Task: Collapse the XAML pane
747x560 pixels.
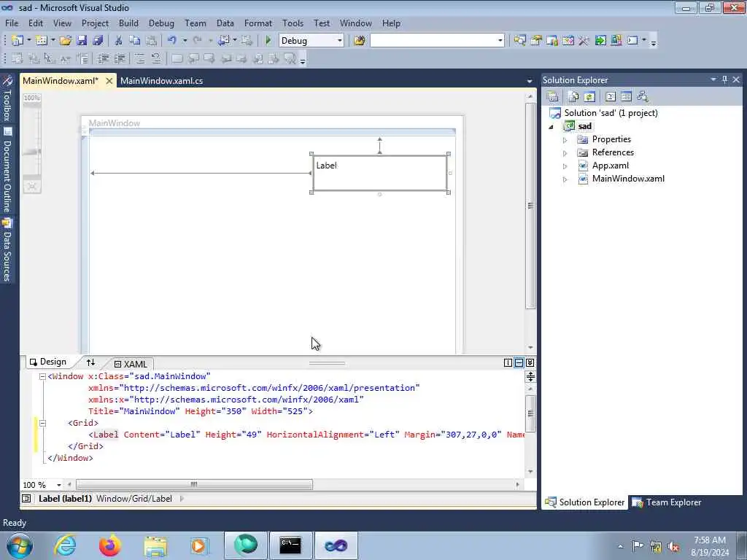Action: click(530, 363)
